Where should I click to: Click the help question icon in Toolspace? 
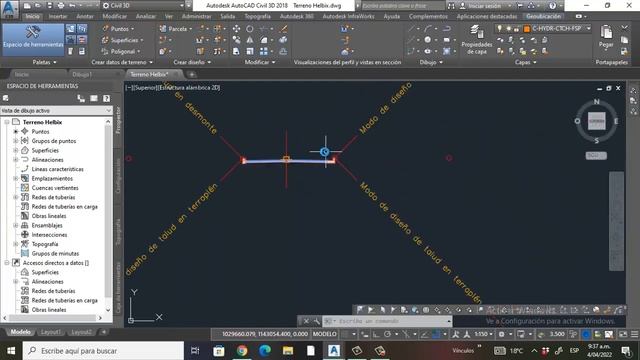click(106, 98)
